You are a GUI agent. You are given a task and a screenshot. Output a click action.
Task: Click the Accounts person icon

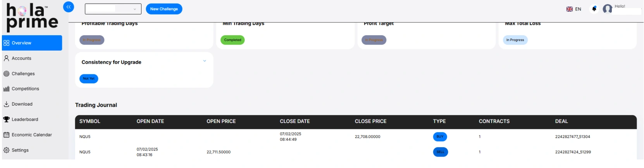[x=7, y=58]
